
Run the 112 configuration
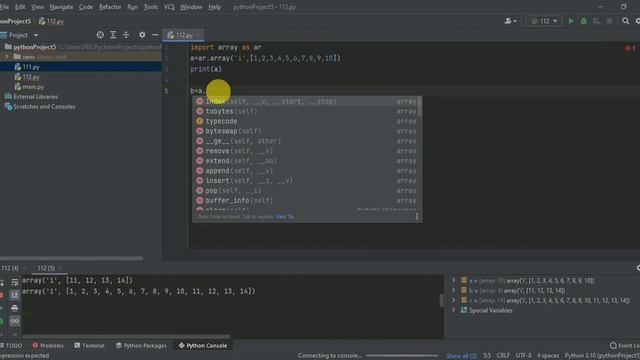click(571, 21)
